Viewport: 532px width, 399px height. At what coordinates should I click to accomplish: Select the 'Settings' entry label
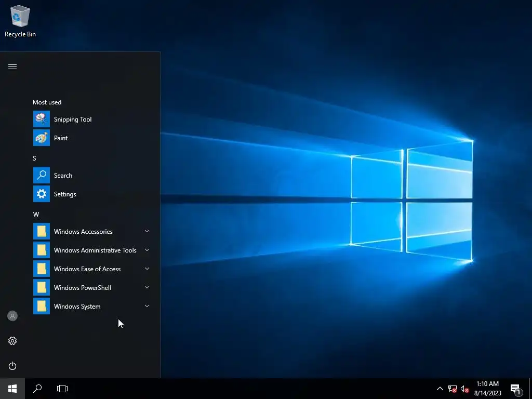[65, 194]
